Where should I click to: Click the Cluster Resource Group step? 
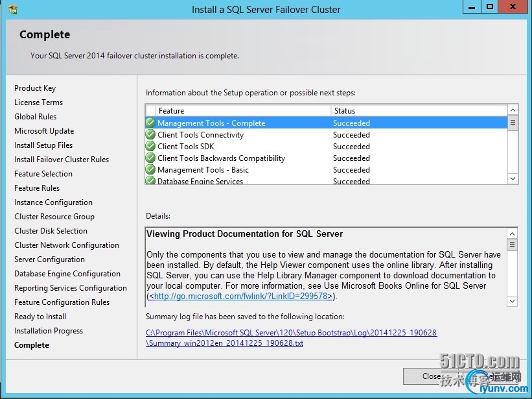click(x=54, y=216)
